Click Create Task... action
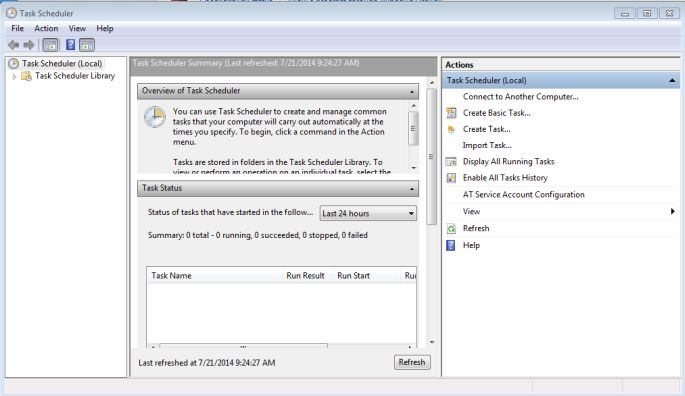This screenshot has height=396, width=685. [487, 129]
